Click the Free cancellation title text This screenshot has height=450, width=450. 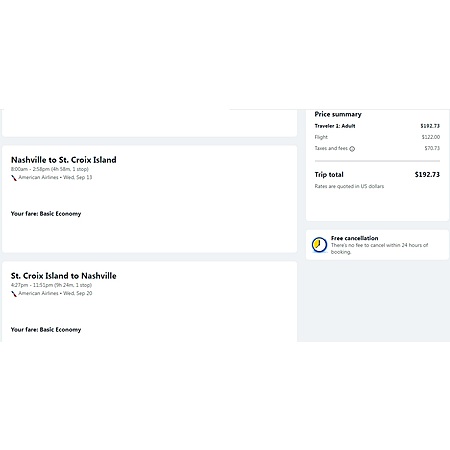point(355,238)
